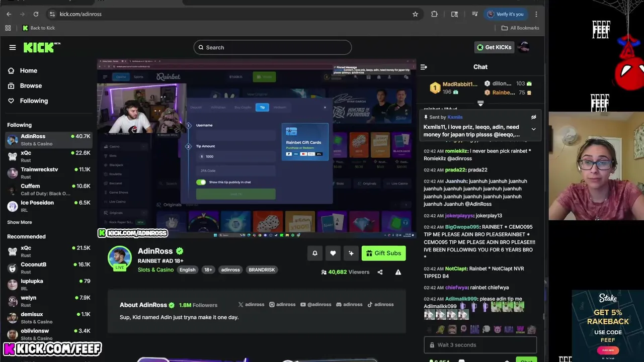Click the adinross tag

230,270
